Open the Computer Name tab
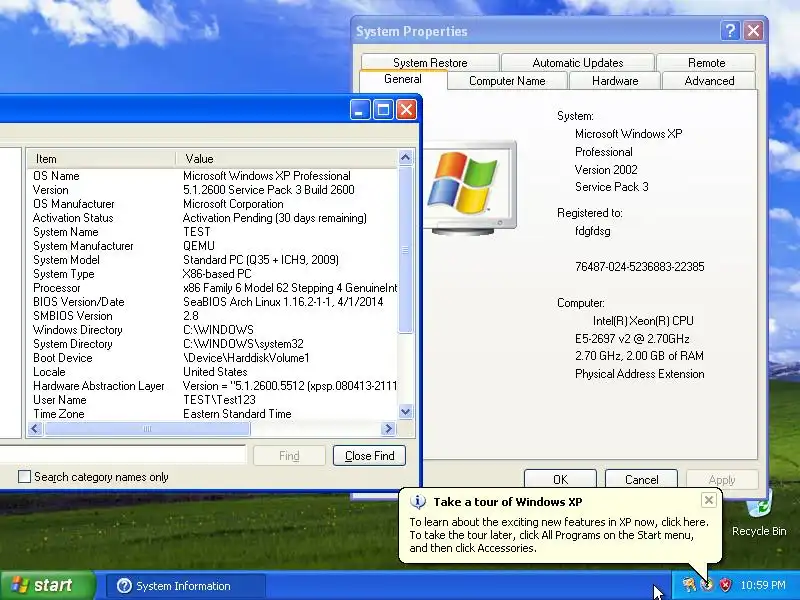 507,81
